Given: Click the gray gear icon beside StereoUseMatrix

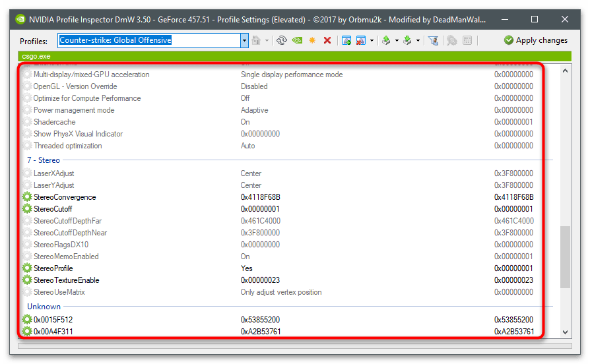Looking at the screenshot, I should point(27,292).
